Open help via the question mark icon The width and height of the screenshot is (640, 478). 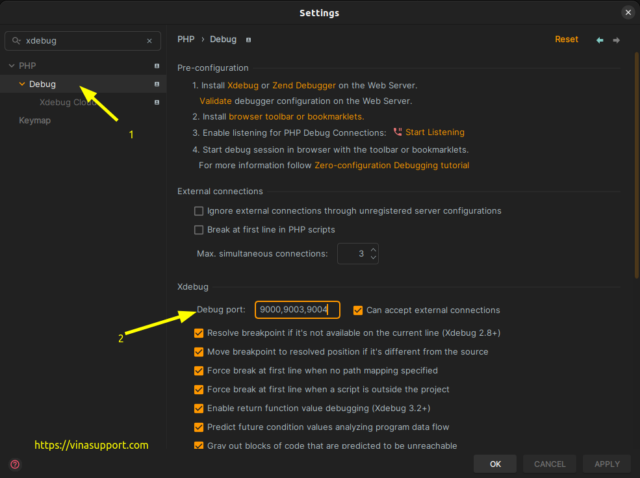click(14, 464)
